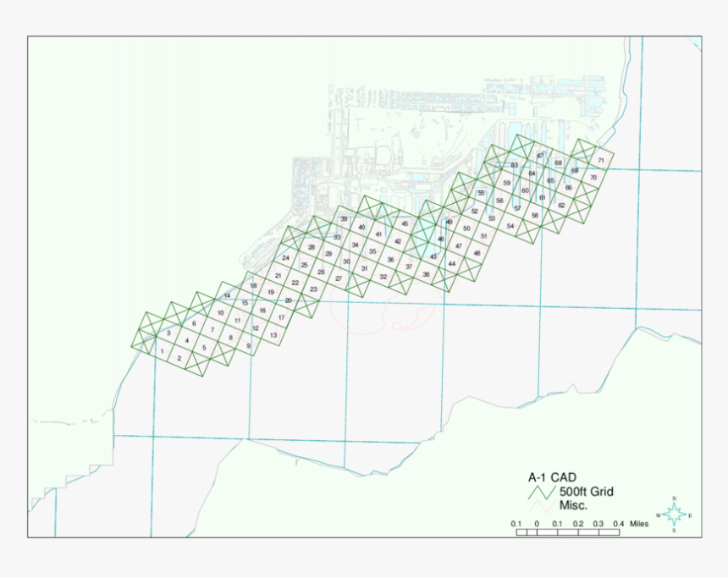Pick grid cell labeled 35
This screenshot has width=728, height=578.
(x=372, y=251)
